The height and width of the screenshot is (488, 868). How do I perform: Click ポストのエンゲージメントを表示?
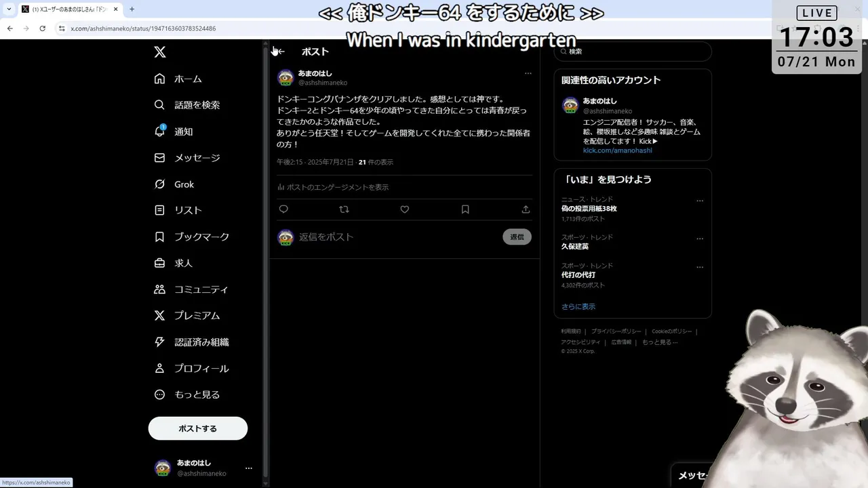333,187
